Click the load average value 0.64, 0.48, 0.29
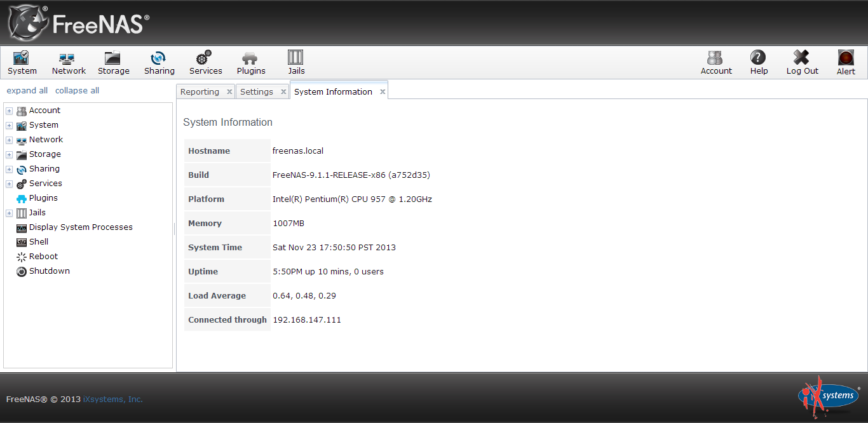 coord(304,295)
